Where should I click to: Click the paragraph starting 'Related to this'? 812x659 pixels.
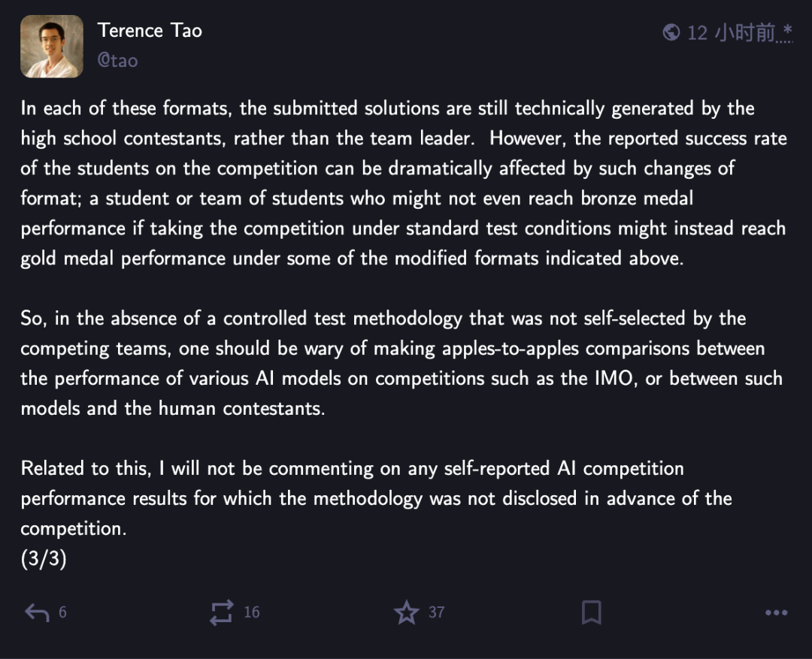377,498
